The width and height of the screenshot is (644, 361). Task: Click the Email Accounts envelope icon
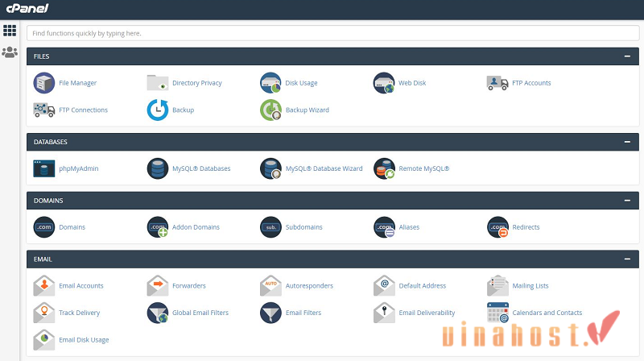coord(44,286)
